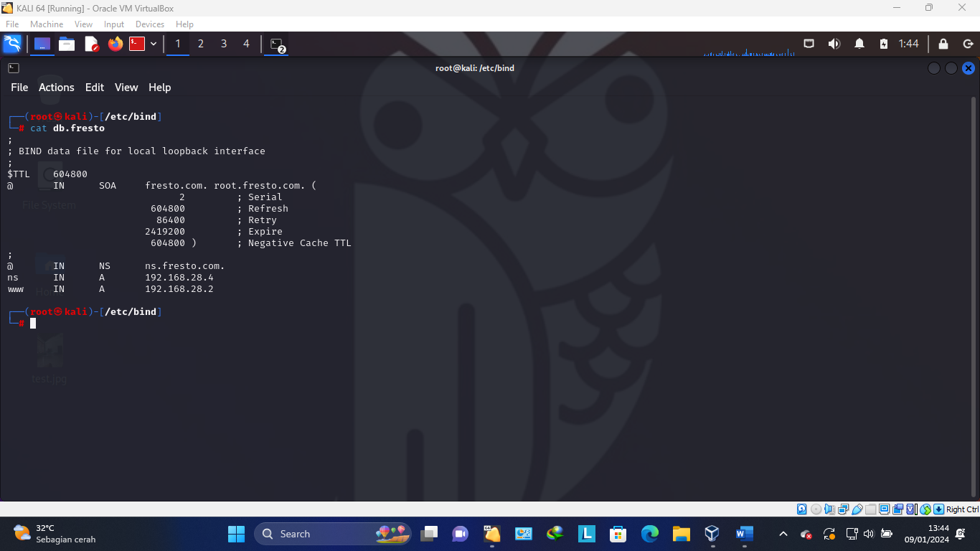Click the show desktop panel icon
The height and width of the screenshot is (551, 980).
42,44
